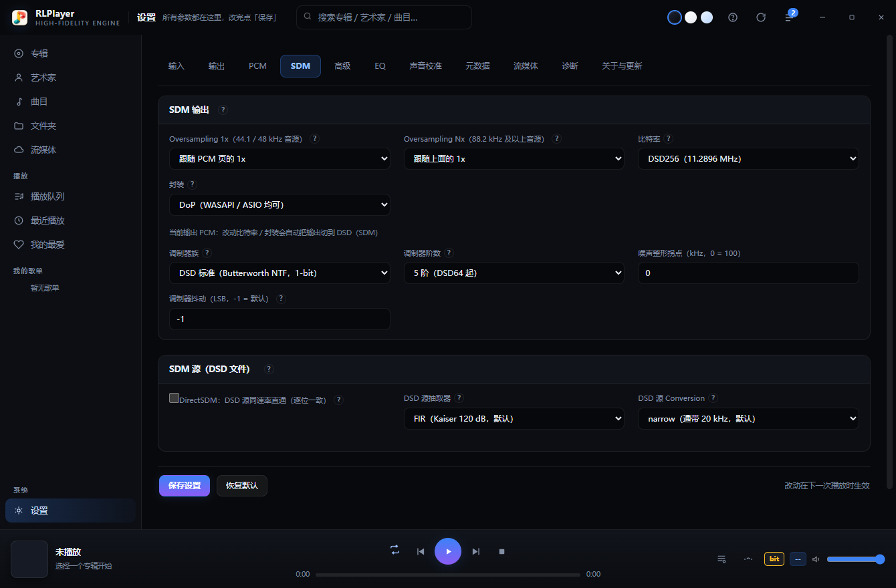
Task: Click the 保存设置 button
Action: pyautogui.click(x=185, y=486)
